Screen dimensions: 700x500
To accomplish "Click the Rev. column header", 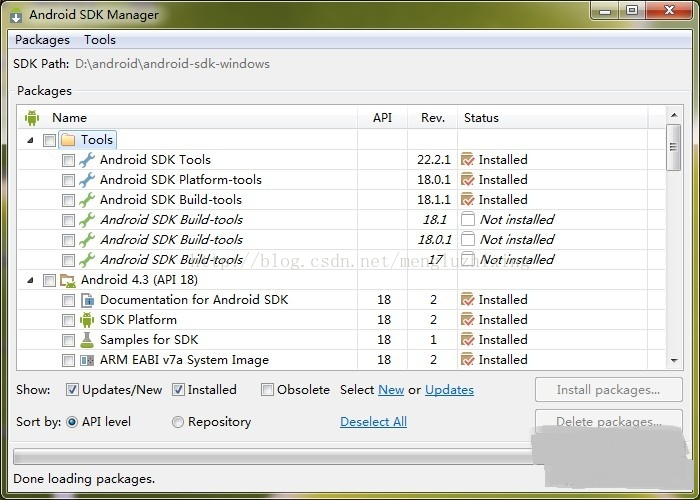I will 433,118.
